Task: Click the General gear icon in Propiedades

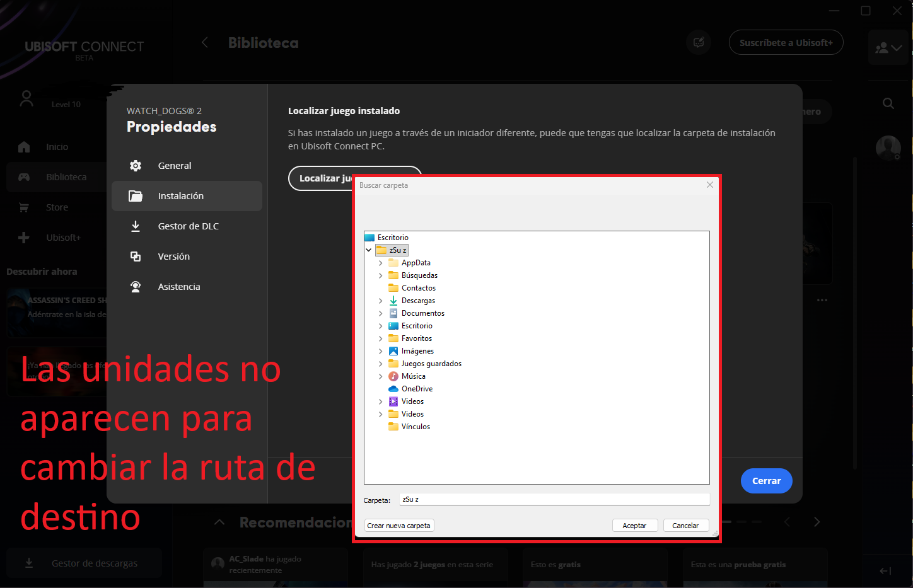Action: click(136, 166)
